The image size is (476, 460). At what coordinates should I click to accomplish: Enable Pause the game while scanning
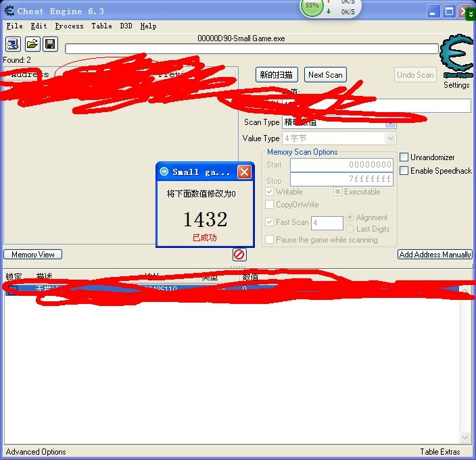point(269,240)
